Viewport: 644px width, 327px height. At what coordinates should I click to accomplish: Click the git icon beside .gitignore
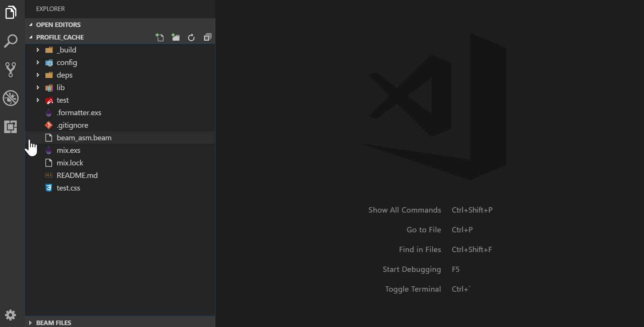tap(49, 125)
